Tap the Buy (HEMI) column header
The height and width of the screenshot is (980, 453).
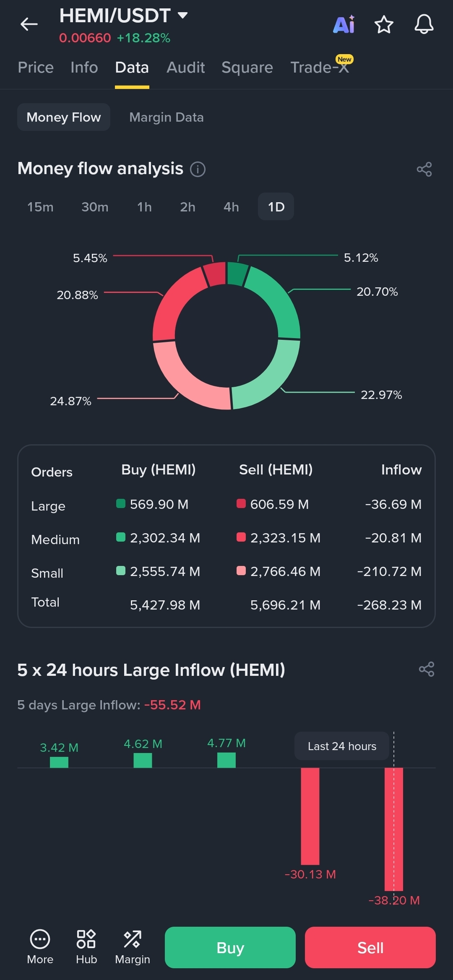(159, 469)
